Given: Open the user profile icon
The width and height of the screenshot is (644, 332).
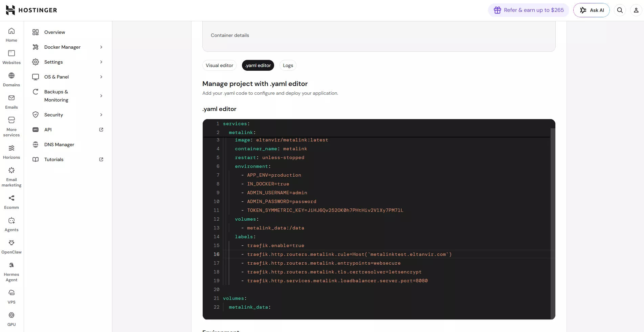Looking at the screenshot, I should [x=636, y=10].
